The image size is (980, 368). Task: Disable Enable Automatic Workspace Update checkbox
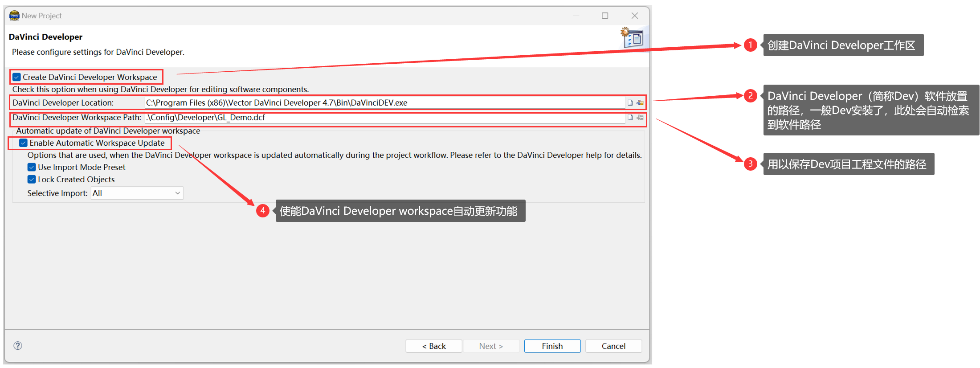(23, 143)
